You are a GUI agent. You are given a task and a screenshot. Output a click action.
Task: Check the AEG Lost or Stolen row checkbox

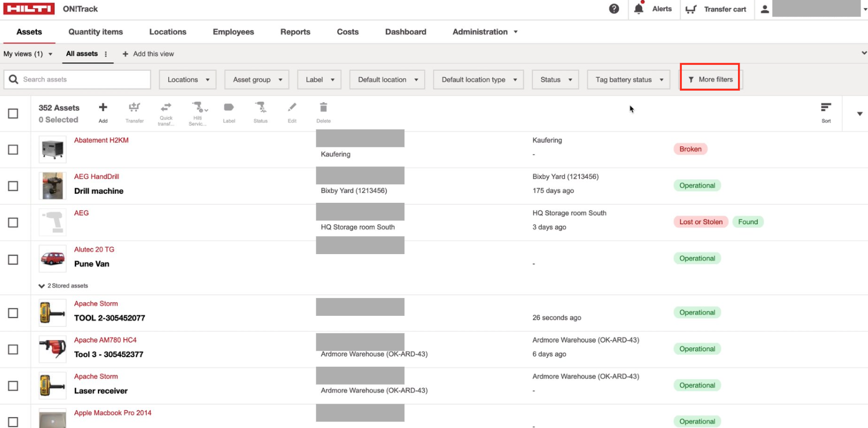pyautogui.click(x=13, y=222)
